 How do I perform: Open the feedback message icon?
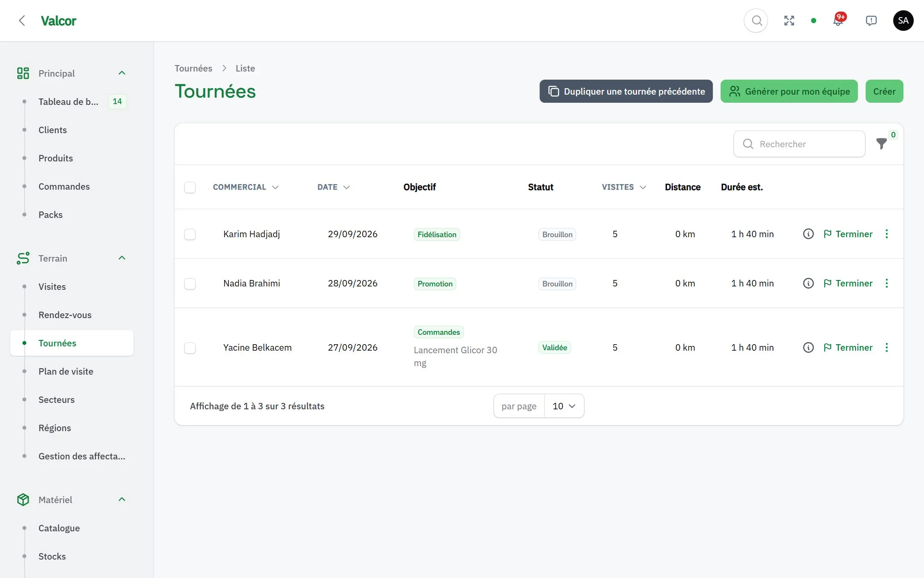871,21
